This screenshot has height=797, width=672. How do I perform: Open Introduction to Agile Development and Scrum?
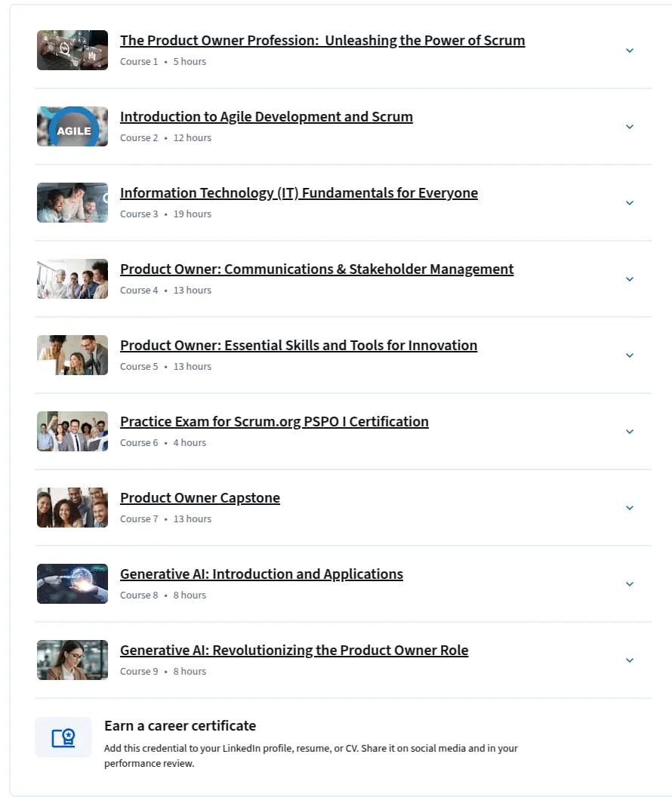click(x=267, y=116)
